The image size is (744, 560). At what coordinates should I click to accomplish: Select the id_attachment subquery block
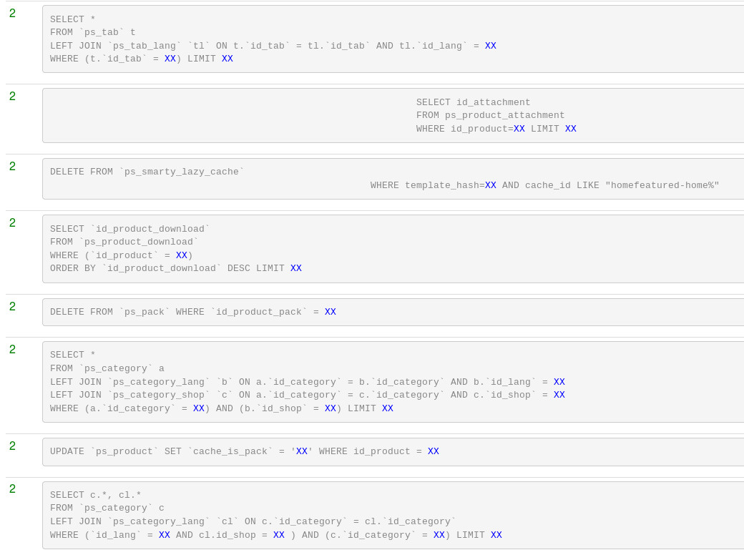pyautogui.click(x=393, y=115)
